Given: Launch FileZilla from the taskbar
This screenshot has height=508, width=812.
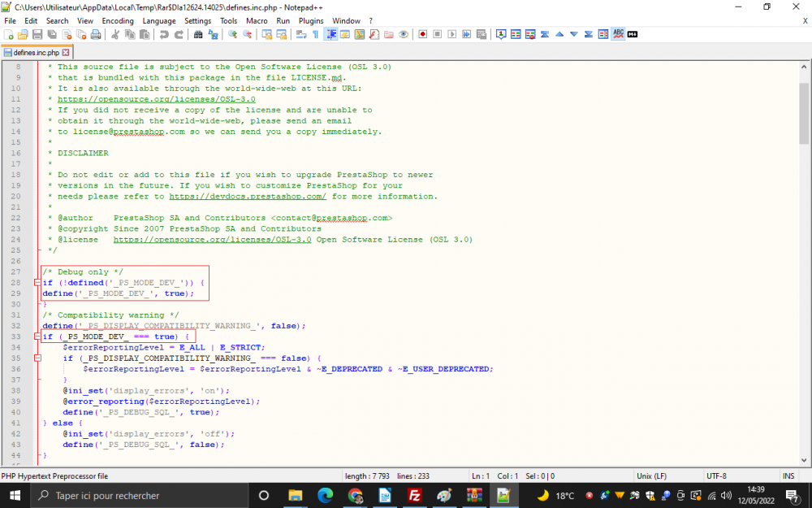Looking at the screenshot, I should [x=415, y=496].
